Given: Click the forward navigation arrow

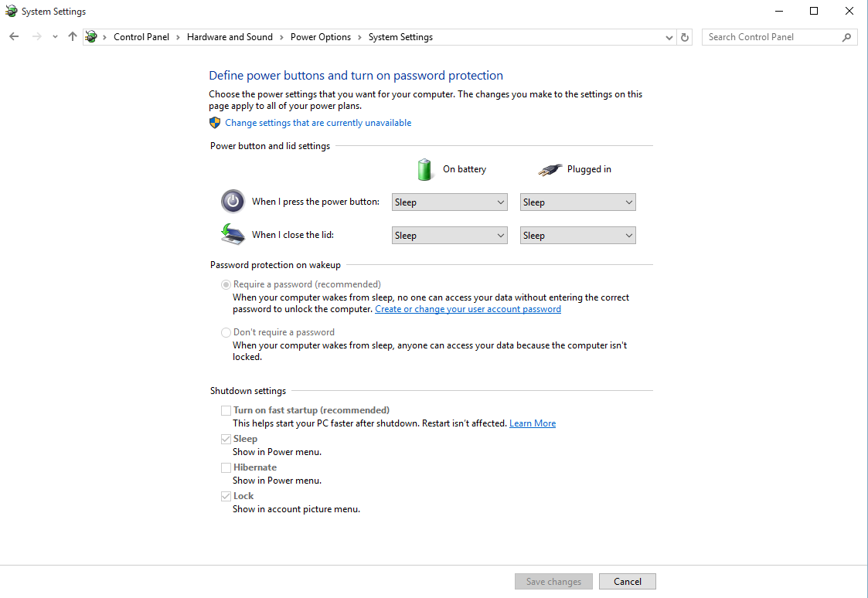Looking at the screenshot, I should tap(36, 36).
